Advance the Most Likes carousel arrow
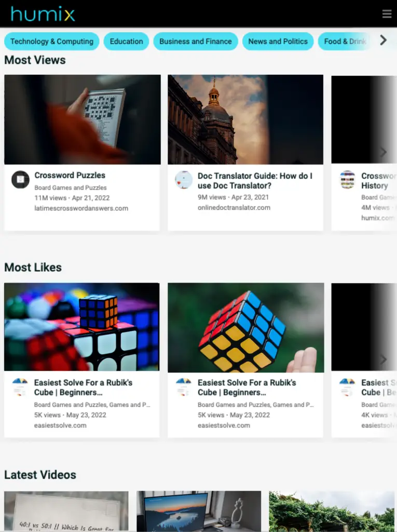This screenshot has height=532, width=397. point(383,360)
